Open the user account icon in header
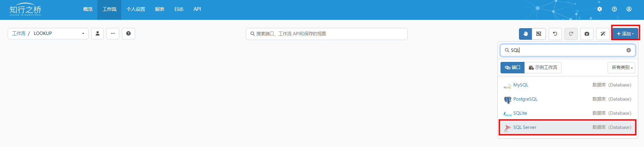 [629, 9]
